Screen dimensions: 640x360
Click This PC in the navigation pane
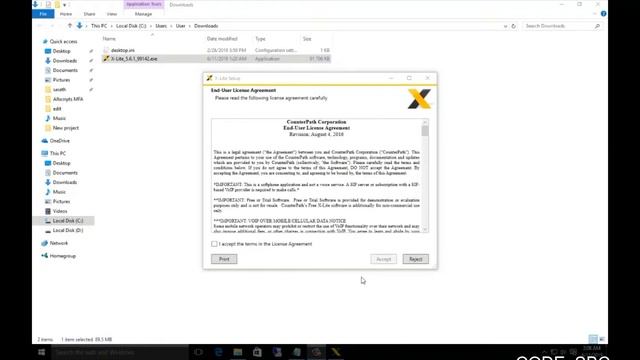click(x=58, y=153)
